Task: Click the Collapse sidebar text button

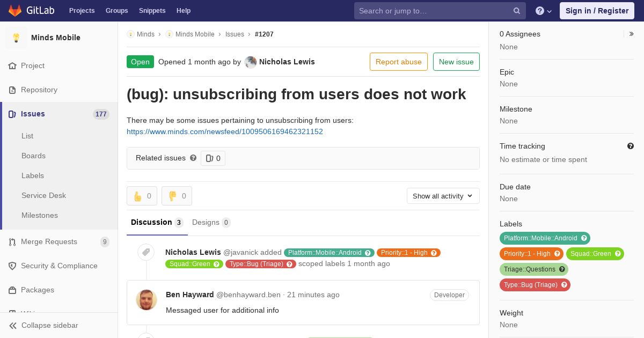Action: tap(50, 326)
